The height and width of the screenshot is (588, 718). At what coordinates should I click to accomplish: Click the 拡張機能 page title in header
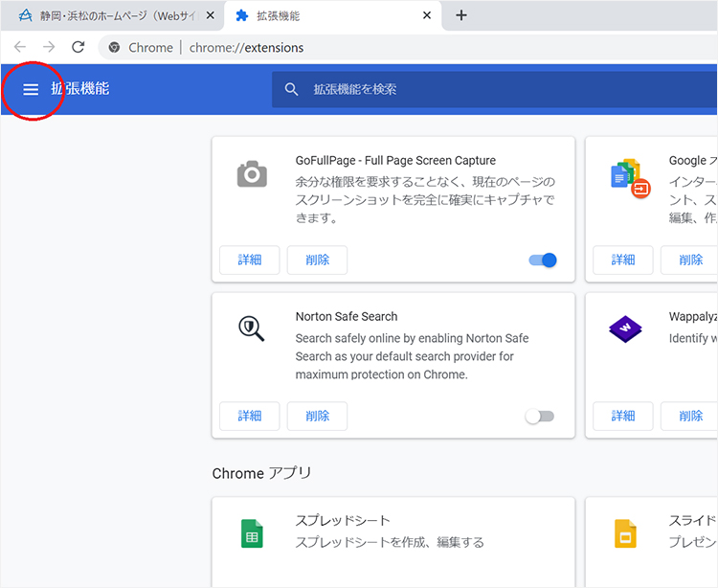coord(80,89)
